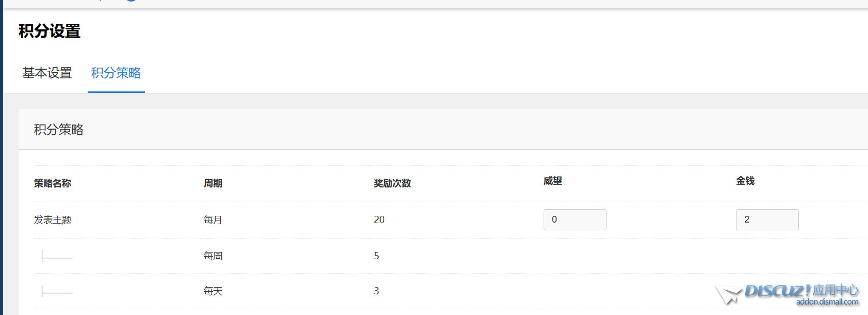Click the Discuz! paper plane logo

tap(728, 294)
